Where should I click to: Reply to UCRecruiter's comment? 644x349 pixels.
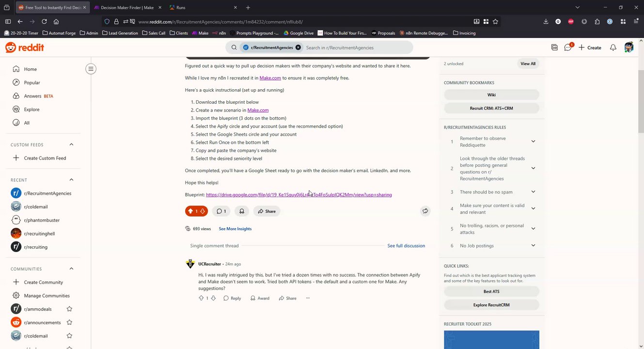click(x=232, y=298)
